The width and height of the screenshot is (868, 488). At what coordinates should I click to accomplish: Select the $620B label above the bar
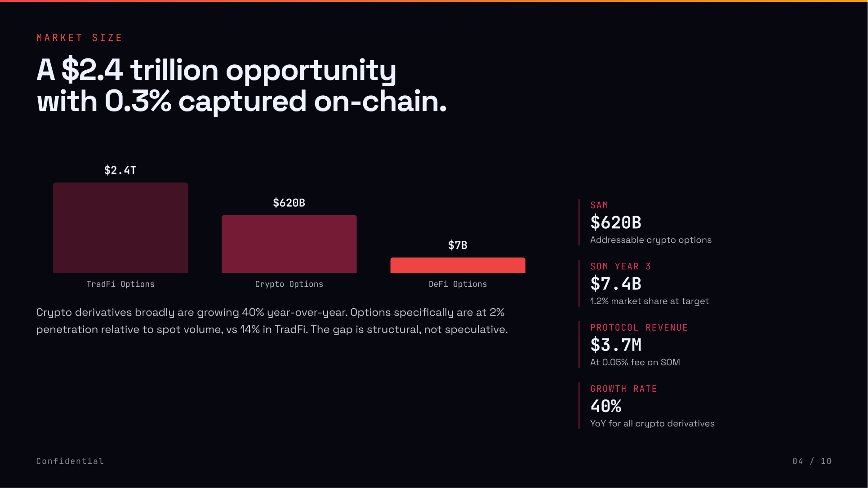click(289, 203)
